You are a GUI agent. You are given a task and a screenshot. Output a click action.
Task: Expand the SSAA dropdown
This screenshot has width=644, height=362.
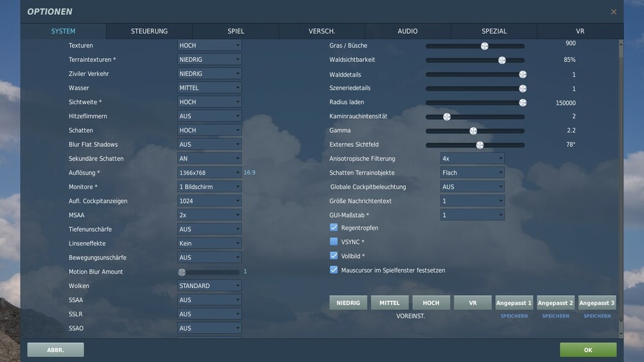point(209,300)
